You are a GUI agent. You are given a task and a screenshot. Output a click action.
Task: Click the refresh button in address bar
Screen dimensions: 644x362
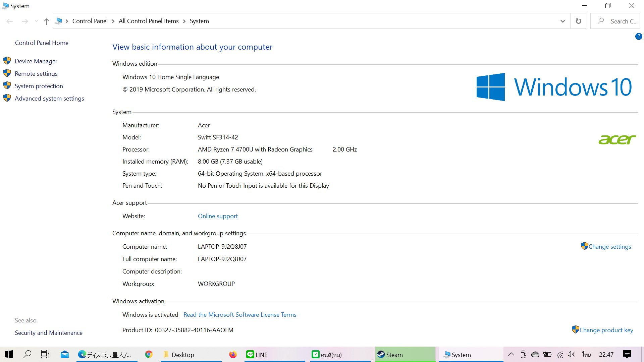click(x=578, y=21)
